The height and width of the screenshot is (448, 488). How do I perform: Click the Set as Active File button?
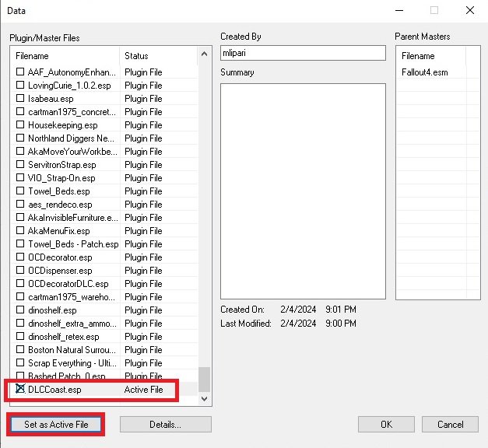(x=55, y=425)
